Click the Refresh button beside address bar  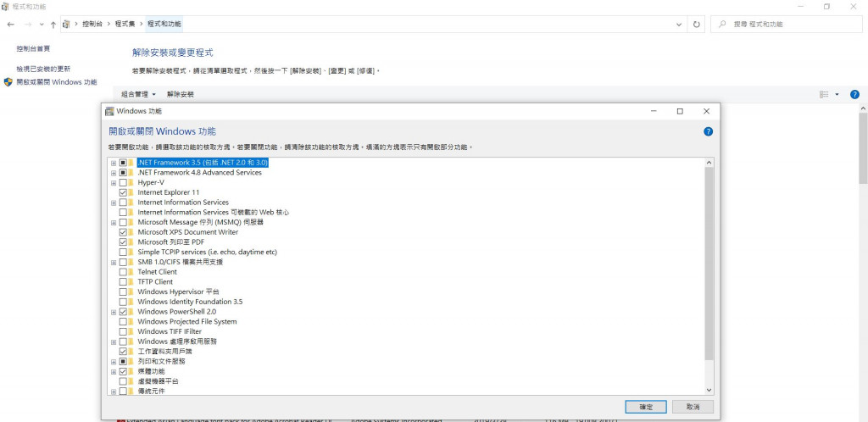pos(697,25)
